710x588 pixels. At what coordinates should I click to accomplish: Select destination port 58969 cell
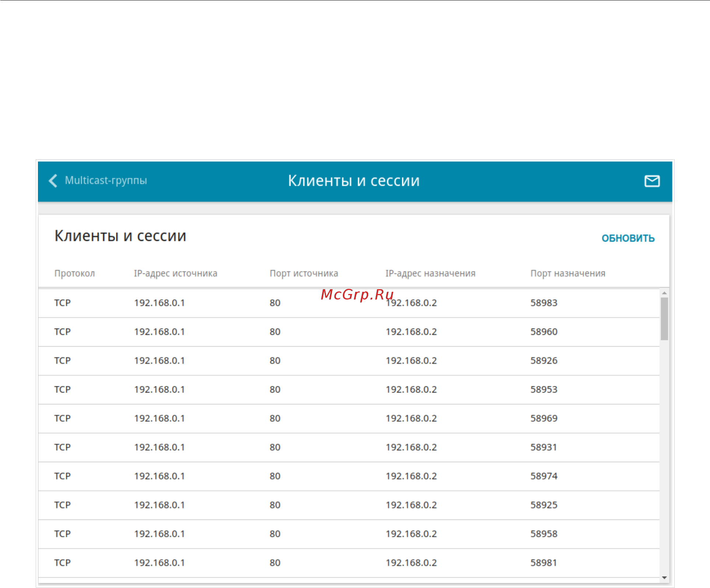click(544, 418)
